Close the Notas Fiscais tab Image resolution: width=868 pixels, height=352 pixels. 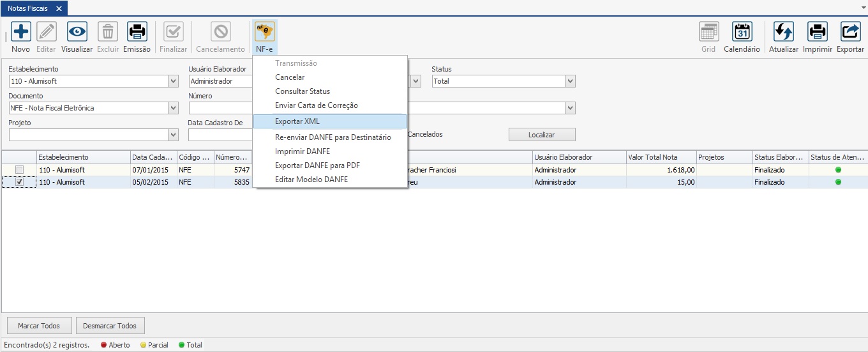(x=59, y=8)
